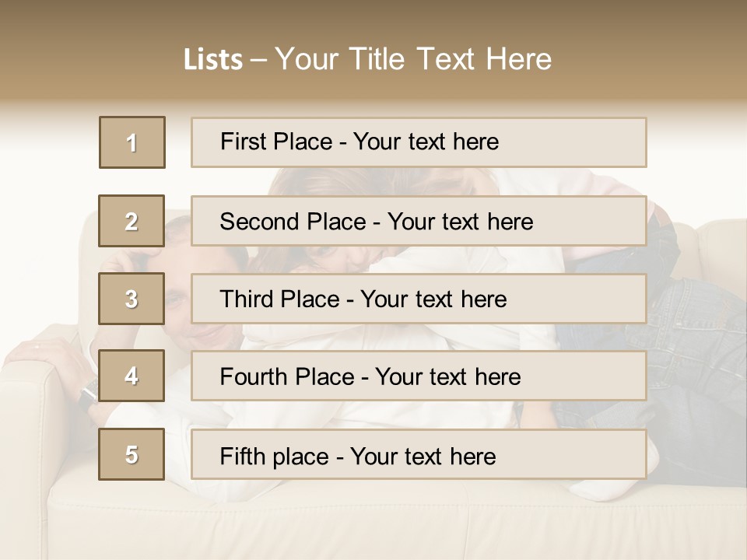
Task: Click the number 5 box
Action: click(x=132, y=454)
